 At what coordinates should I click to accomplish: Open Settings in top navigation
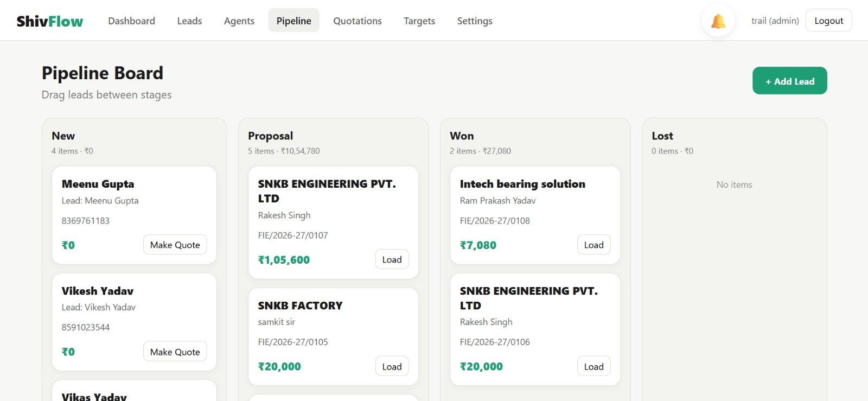pyautogui.click(x=475, y=21)
